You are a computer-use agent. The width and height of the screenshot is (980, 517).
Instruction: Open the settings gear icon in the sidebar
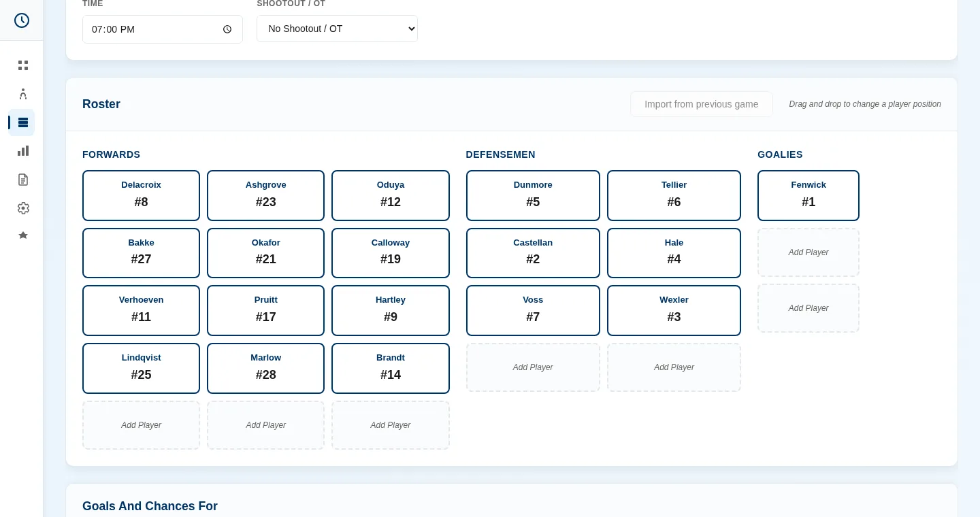tap(23, 208)
